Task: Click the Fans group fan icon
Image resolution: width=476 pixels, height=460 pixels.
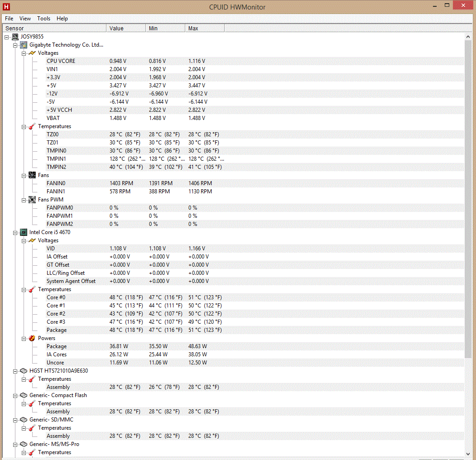Action: (32, 175)
